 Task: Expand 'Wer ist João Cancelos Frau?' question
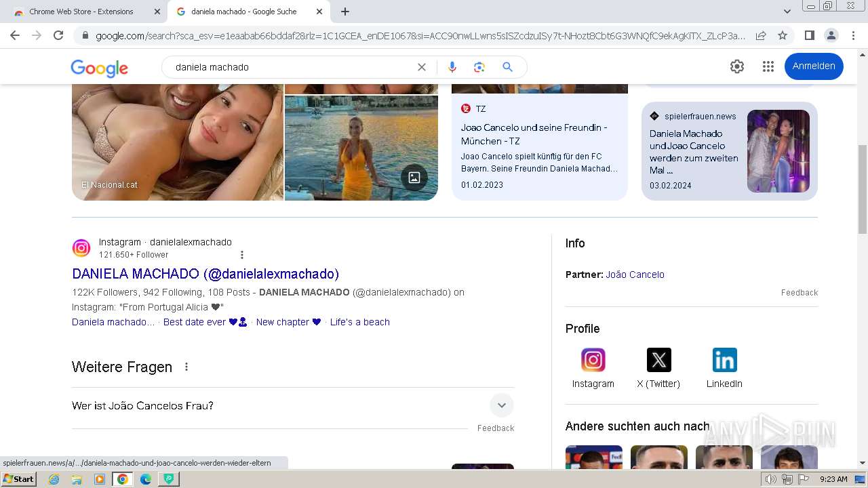[293, 406]
